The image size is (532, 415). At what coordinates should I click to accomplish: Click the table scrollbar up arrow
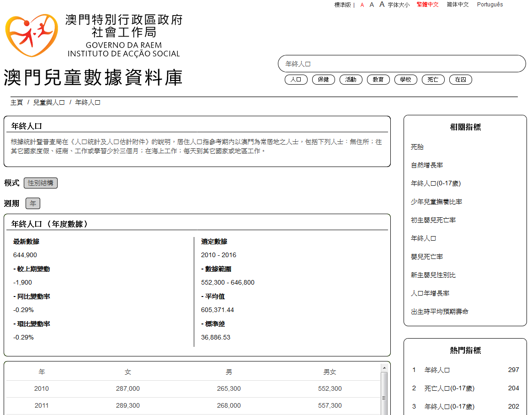click(384, 368)
